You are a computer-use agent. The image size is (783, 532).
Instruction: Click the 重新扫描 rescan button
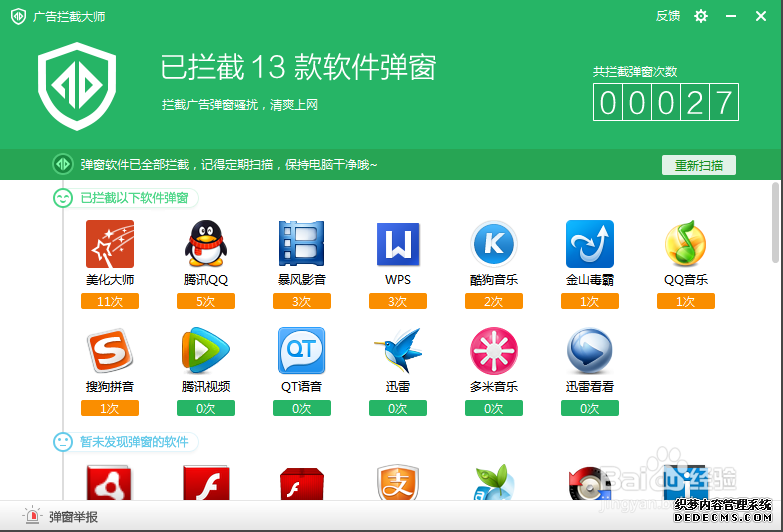click(x=699, y=165)
